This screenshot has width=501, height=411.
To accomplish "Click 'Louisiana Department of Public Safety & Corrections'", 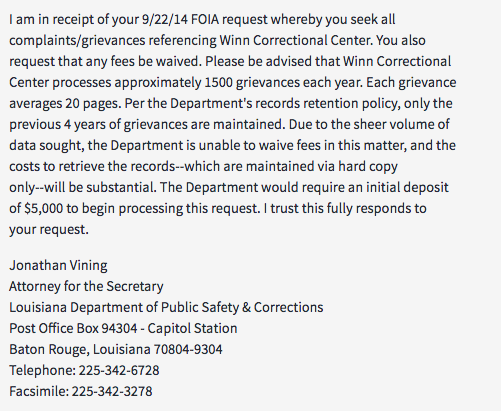I will pyautogui.click(x=166, y=307).
